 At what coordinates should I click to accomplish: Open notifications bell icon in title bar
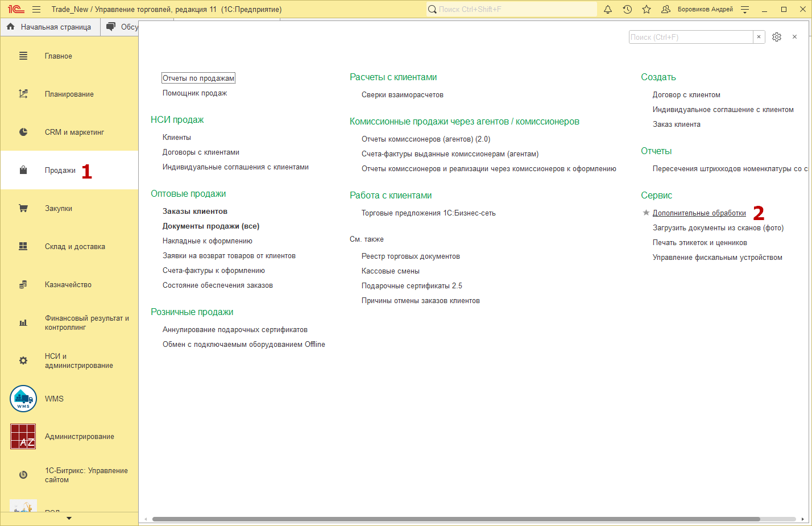608,9
